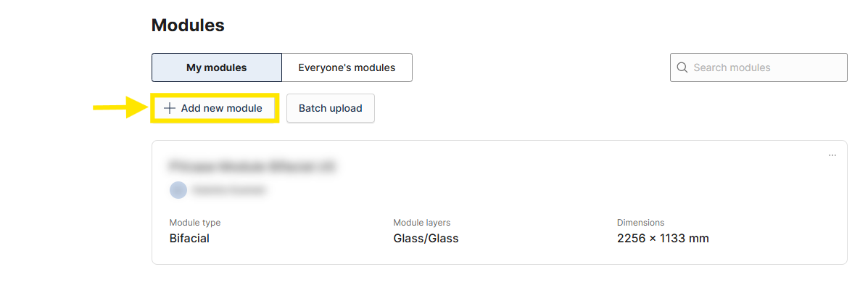Open the three-dot options menu on the module card

tap(832, 155)
